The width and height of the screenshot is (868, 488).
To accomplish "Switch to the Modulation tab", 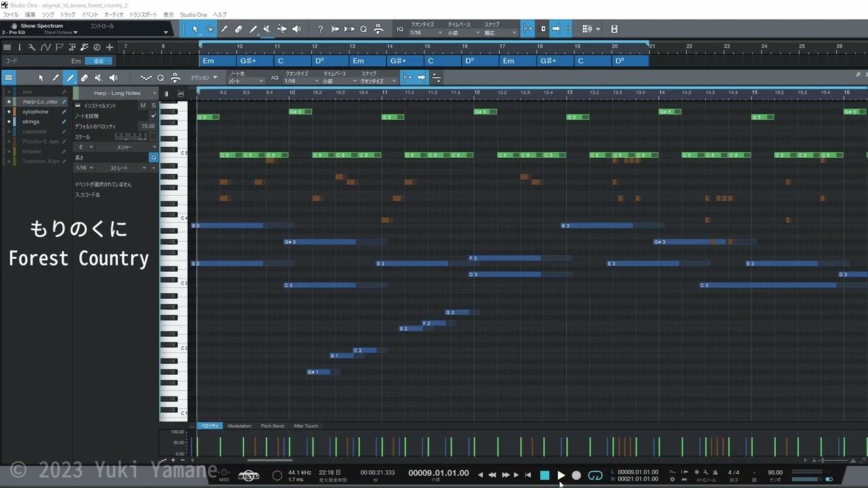I will 239,426.
